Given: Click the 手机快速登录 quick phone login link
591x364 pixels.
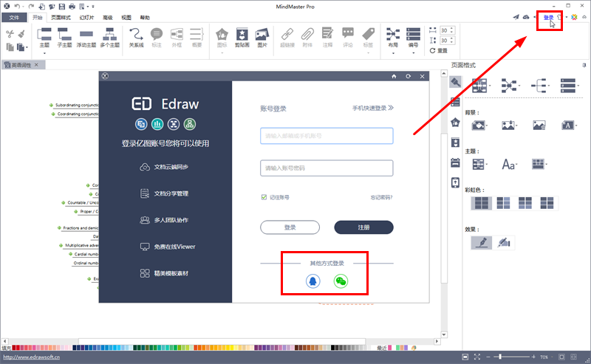Looking at the screenshot, I should pos(373,108).
